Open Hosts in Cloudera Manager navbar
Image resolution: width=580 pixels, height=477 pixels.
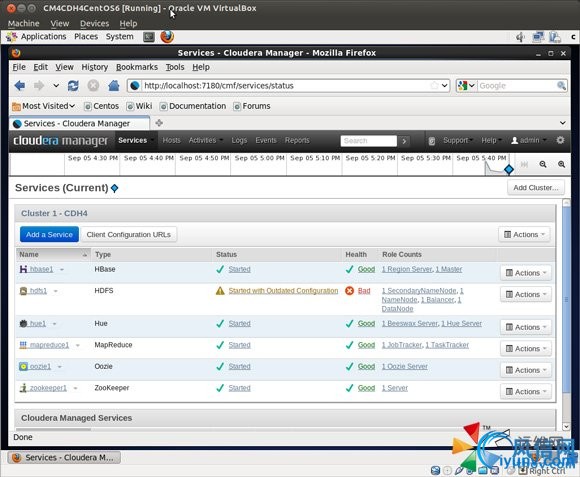[171, 141]
